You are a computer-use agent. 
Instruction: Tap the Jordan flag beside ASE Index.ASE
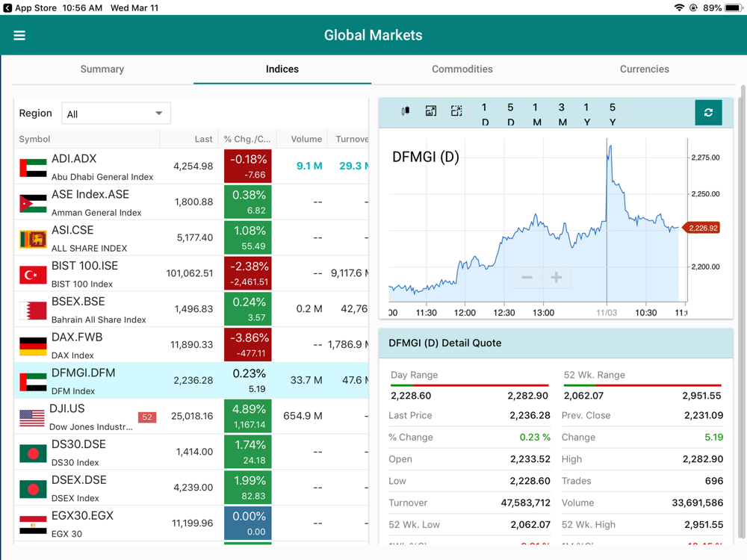[x=33, y=203]
